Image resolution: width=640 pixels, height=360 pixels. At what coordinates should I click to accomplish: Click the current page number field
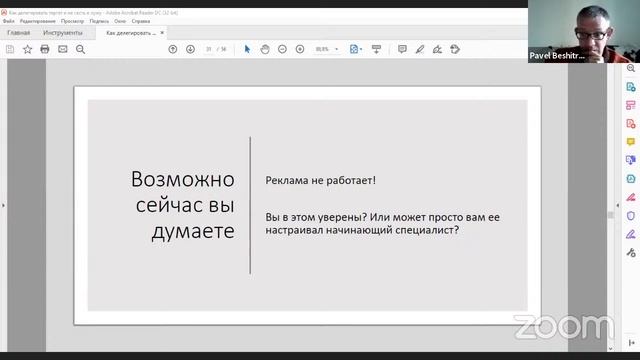coord(209,49)
